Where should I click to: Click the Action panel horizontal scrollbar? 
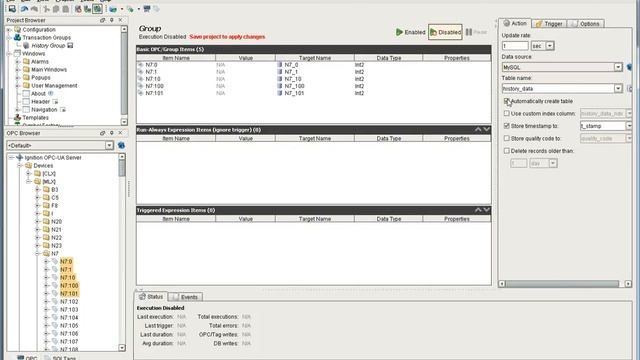coord(562,284)
